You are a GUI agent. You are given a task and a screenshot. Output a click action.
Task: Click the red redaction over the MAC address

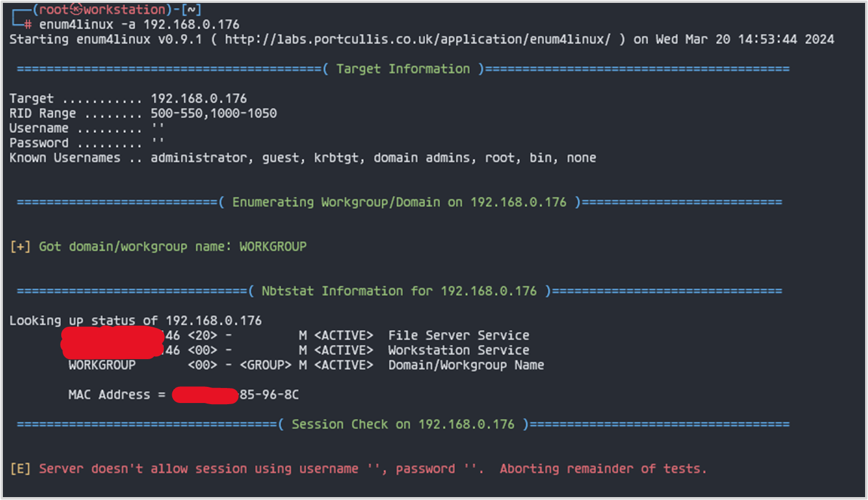click(x=205, y=395)
